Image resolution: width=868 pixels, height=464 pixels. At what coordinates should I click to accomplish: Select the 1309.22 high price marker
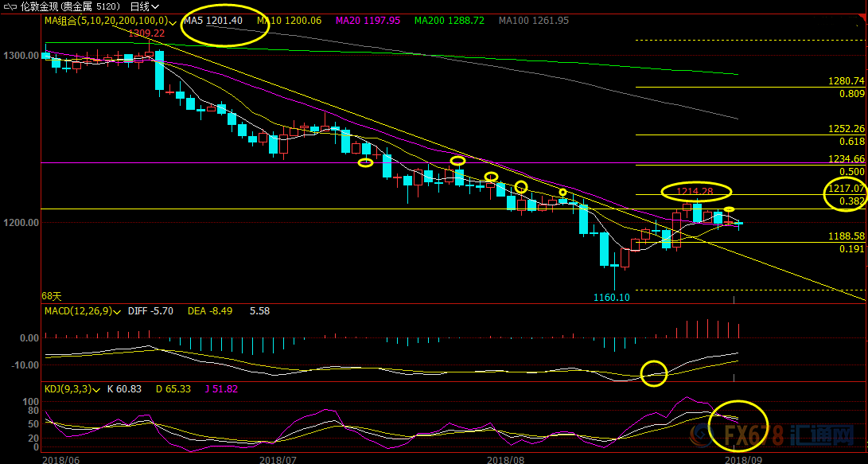click(146, 33)
